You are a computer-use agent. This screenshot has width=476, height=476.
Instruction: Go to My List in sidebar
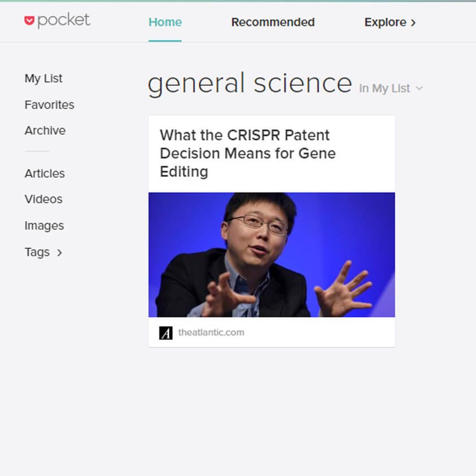(43, 78)
